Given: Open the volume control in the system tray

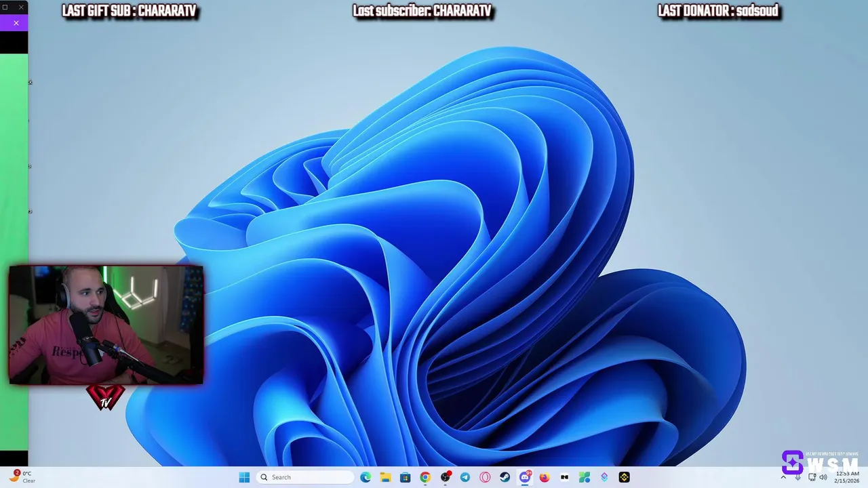Looking at the screenshot, I should [823, 477].
